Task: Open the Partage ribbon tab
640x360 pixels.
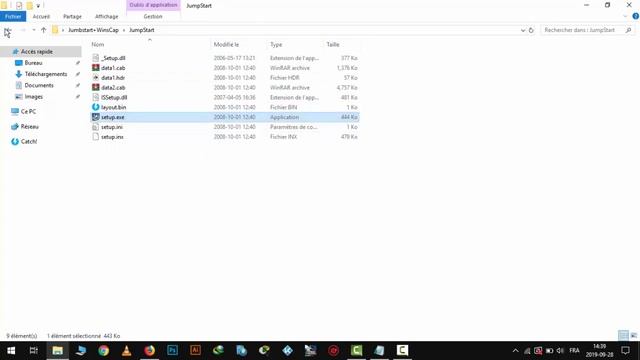Action: point(72,16)
